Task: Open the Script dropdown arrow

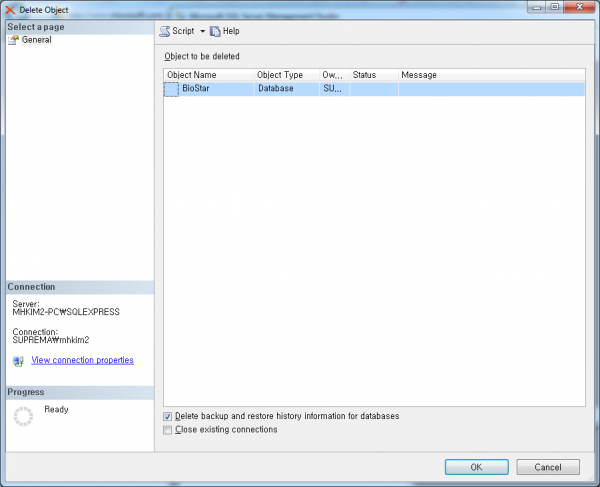Action: point(201,32)
